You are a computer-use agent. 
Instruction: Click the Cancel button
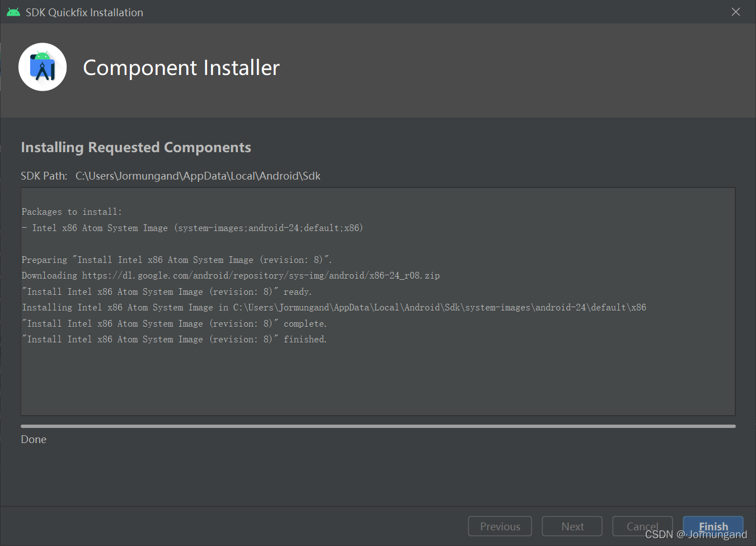tap(642, 526)
